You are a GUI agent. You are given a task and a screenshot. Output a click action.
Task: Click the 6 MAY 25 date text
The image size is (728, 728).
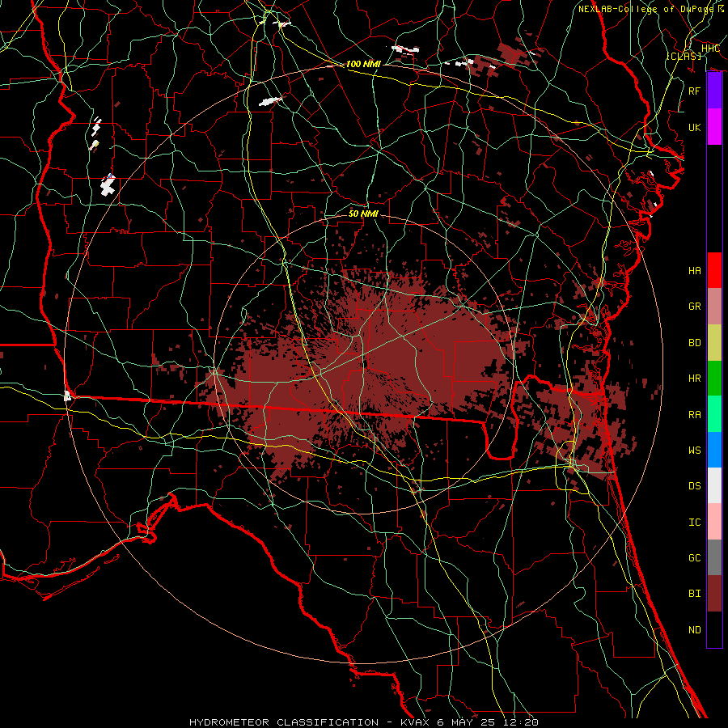466,722
